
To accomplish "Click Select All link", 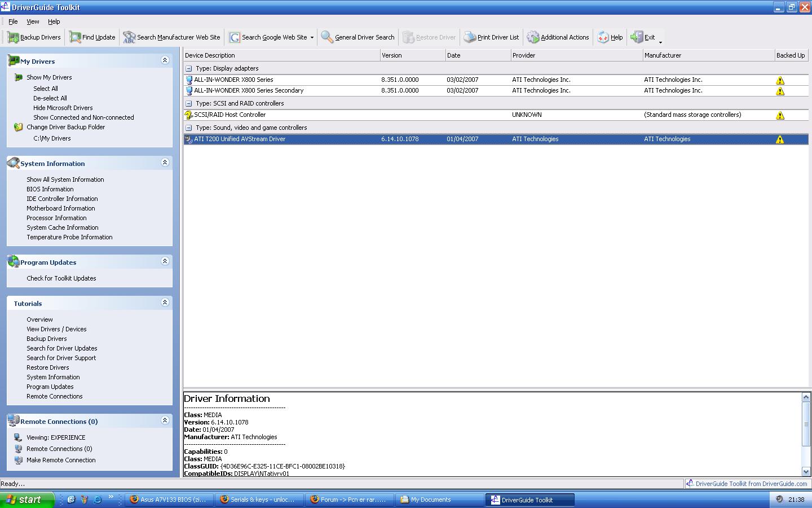I will coord(45,89).
